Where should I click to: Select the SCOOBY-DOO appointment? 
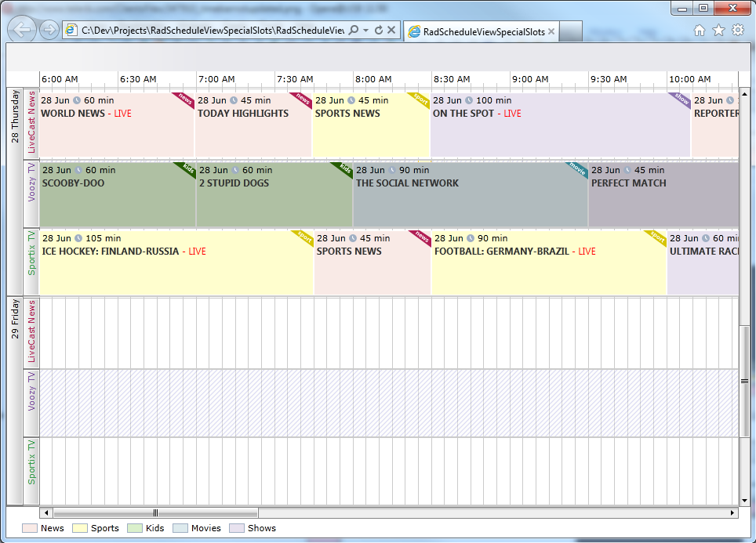point(118,194)
